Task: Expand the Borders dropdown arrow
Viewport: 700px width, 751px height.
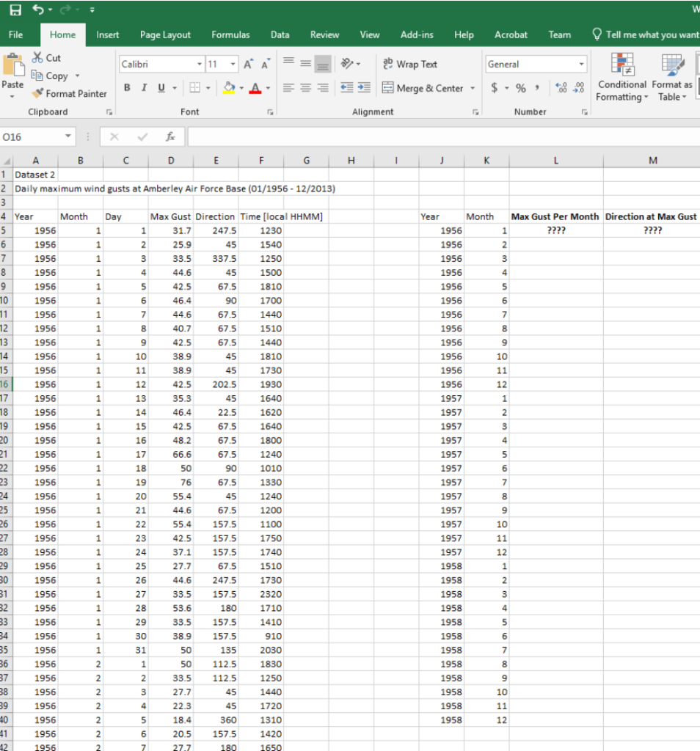Action: [208, 88]
